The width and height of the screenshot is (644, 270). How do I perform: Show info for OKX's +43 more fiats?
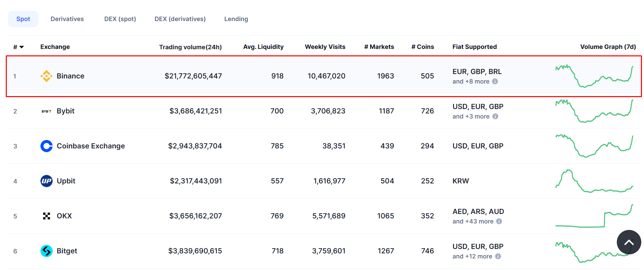click(499, 221)
